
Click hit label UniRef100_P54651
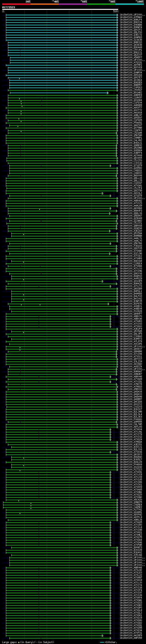(x=131, y=123)
